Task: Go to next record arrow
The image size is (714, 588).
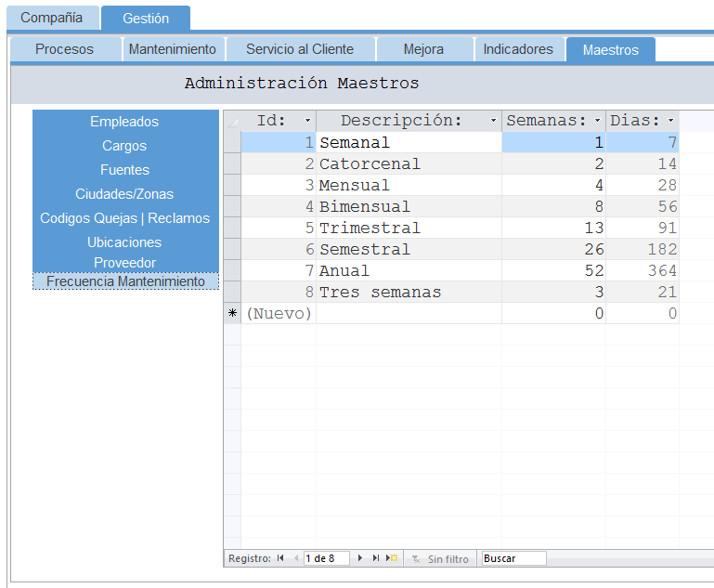Action: coord(360,558)
